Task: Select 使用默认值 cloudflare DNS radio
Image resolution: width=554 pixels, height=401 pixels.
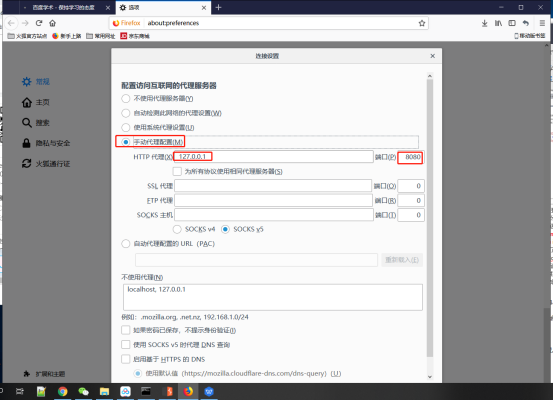Action: point(138,373)
